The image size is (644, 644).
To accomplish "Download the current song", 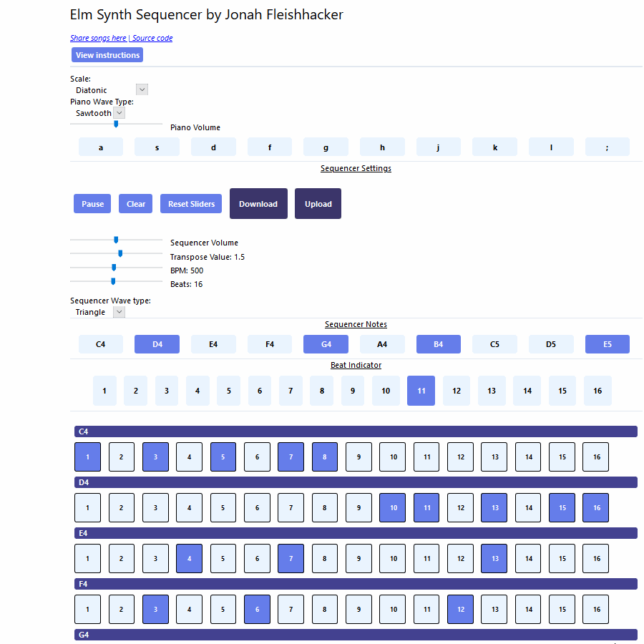I will [258, 204].
